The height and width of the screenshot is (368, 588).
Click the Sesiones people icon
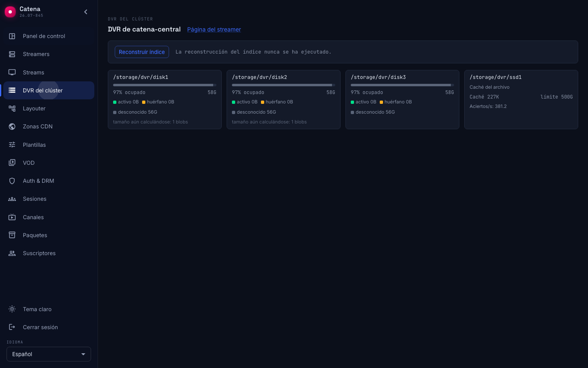[12, 199]
